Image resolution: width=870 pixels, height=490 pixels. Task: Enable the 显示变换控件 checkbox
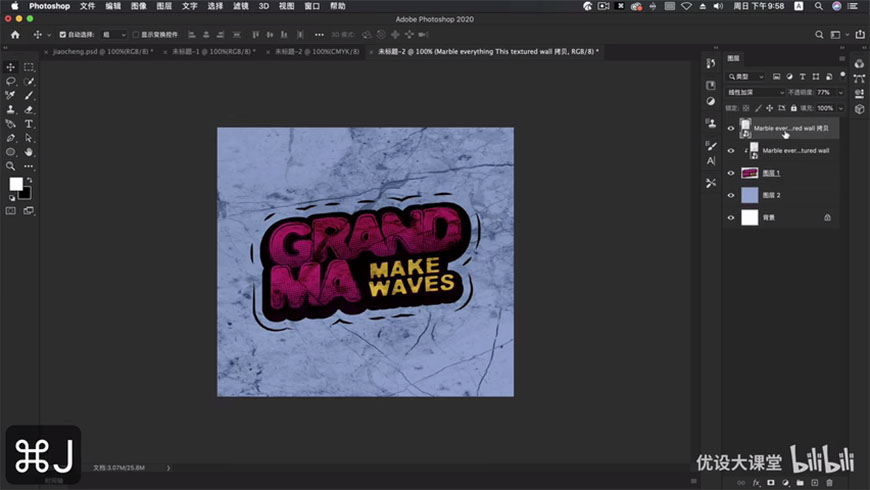[136, 34]
